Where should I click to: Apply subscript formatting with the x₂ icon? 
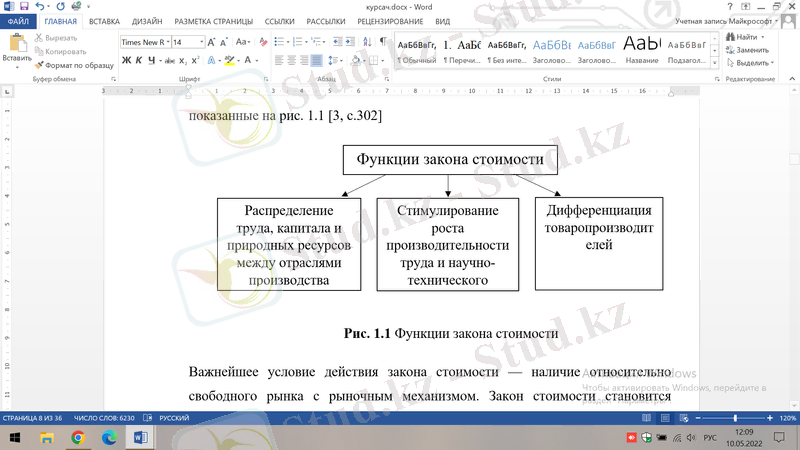[181, 60]
